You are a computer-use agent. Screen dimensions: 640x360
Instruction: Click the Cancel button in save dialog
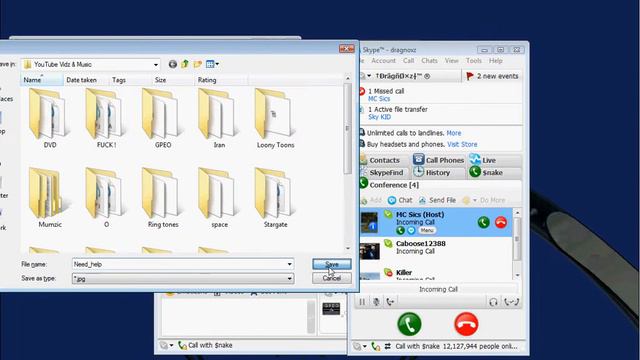point(331,278)
